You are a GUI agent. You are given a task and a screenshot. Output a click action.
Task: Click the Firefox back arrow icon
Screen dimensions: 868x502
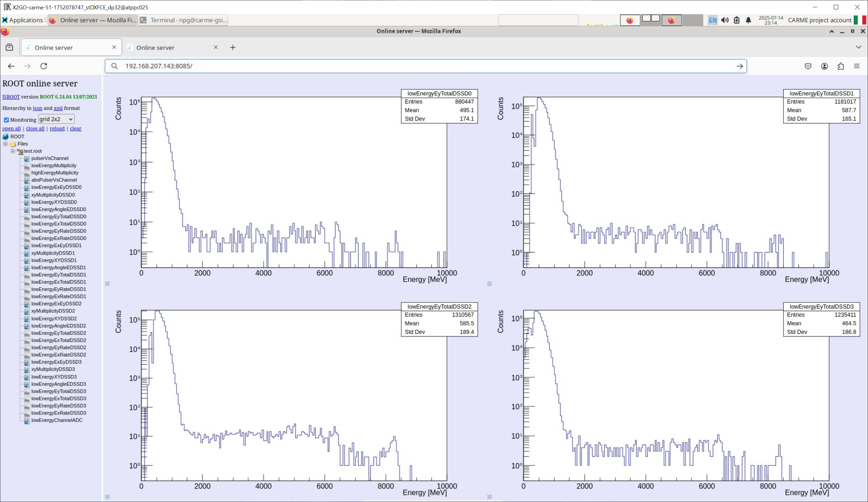[x=11, y=66]
